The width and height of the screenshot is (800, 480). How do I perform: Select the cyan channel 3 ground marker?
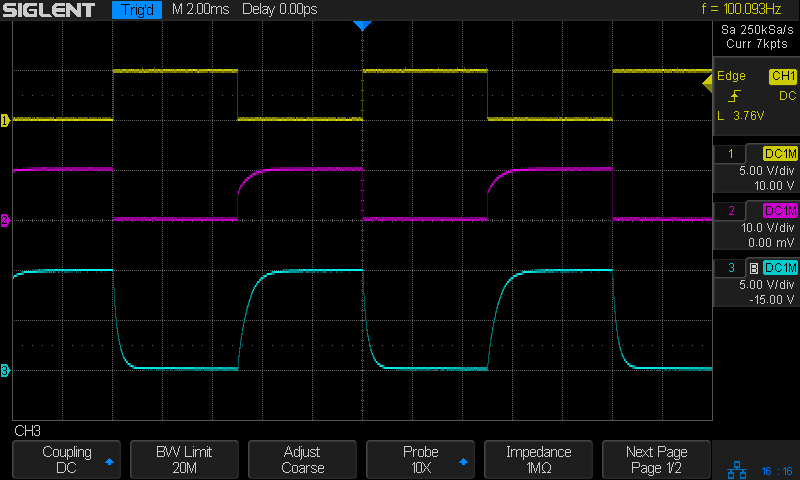click(5, 371)
